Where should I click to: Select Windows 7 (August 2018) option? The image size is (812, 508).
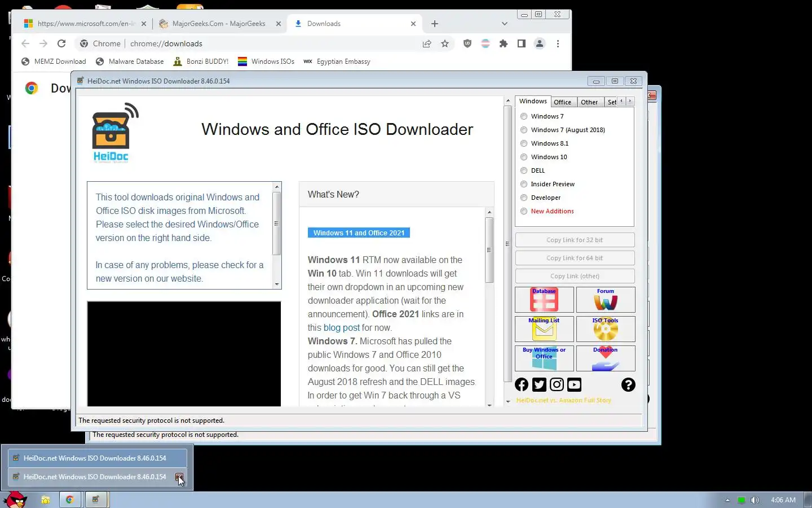coord(524,130)
